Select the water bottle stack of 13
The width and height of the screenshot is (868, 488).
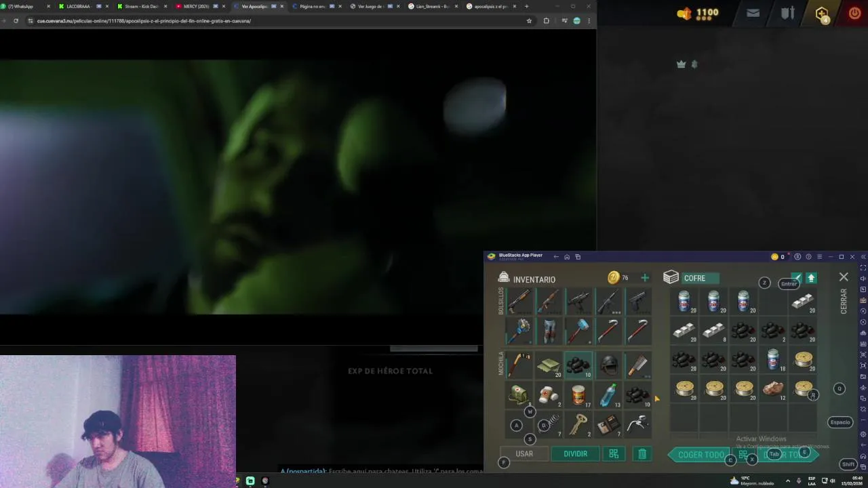click(x=608, y=394)
